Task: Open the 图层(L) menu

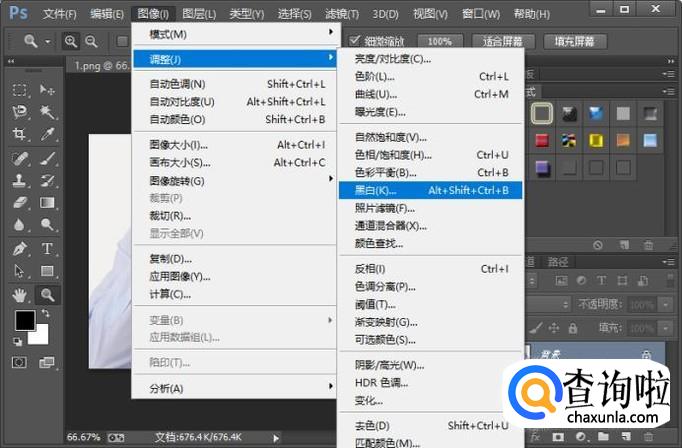Action: point(199,14)
